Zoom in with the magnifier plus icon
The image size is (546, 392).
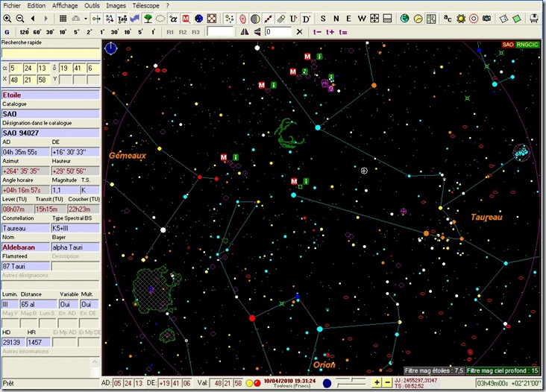(7, 19)
